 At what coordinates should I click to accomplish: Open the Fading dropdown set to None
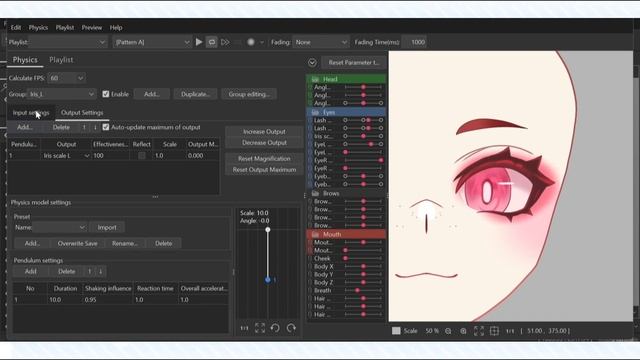[321, 42]
